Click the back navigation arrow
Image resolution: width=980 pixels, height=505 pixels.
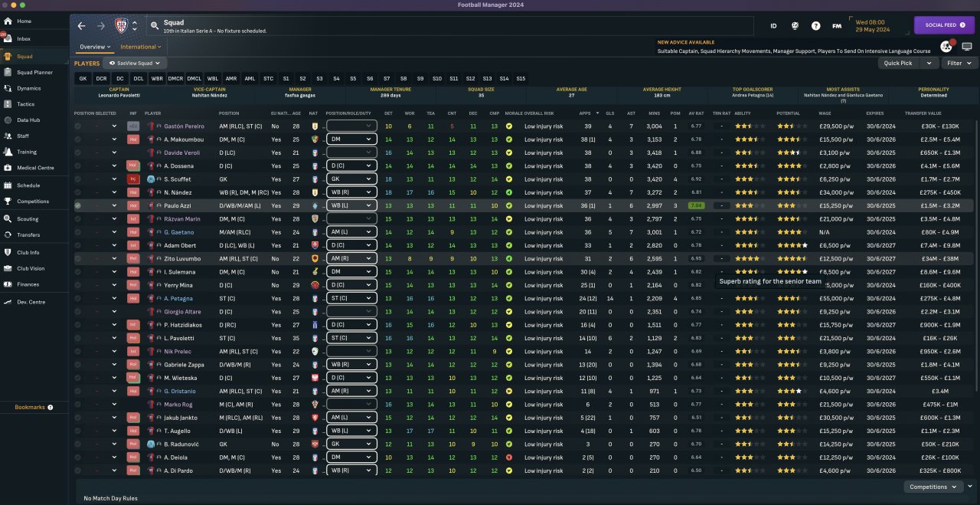coord(82,25)
